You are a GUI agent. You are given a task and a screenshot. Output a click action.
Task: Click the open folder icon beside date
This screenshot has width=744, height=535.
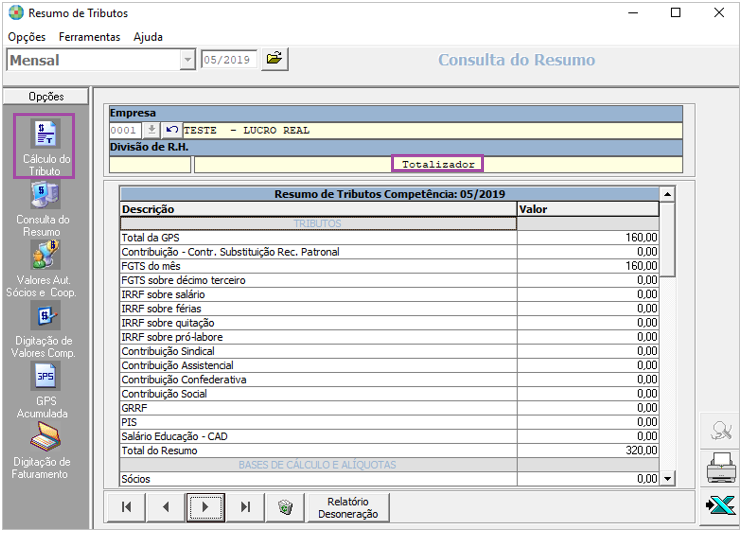274,59
